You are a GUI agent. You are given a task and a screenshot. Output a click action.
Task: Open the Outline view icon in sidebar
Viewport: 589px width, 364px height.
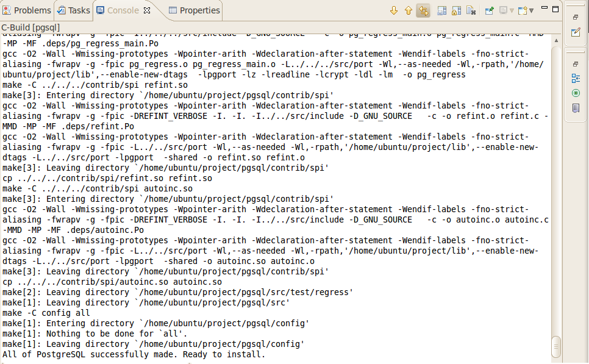pos(576,78)
